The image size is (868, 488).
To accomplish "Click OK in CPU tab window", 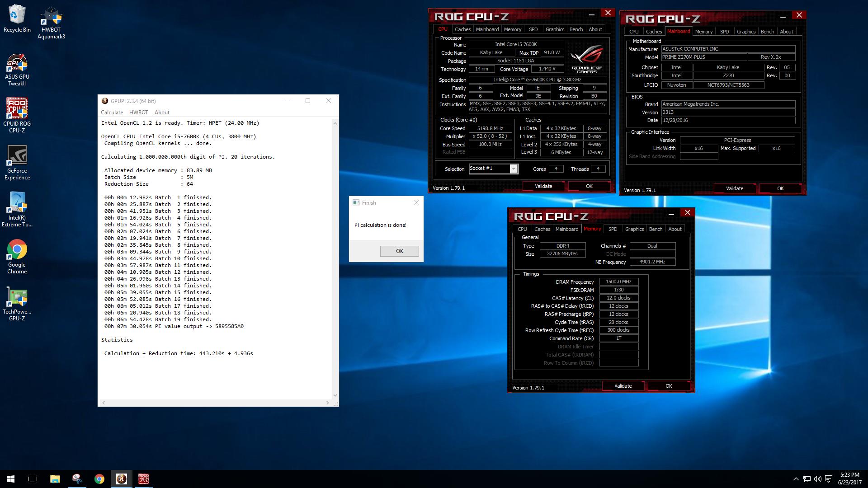I will [x=589, y=186].
